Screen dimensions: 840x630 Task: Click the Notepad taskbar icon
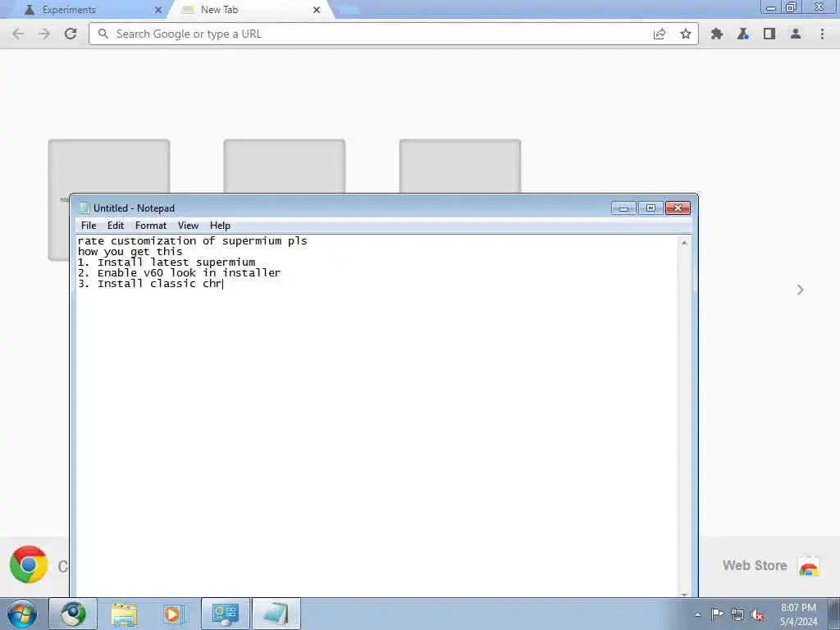(x=276, y=614)
